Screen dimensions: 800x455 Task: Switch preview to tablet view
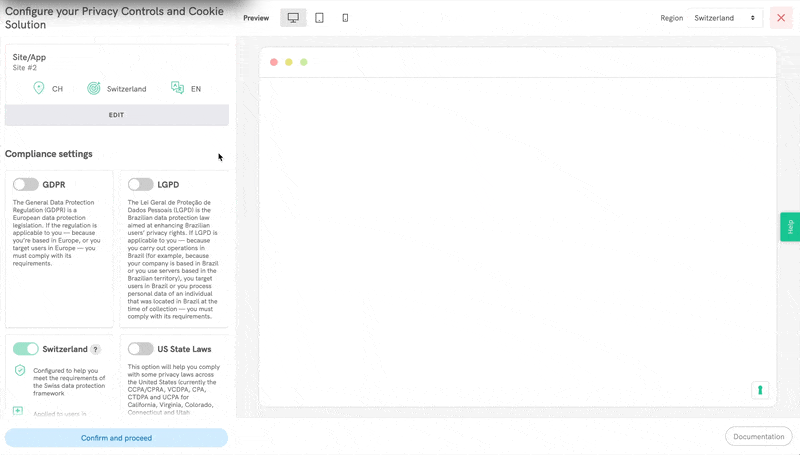tap(319, 18)
